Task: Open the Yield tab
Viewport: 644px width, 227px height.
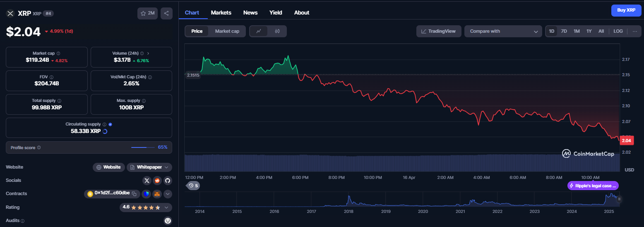Action: pos(276,12)
